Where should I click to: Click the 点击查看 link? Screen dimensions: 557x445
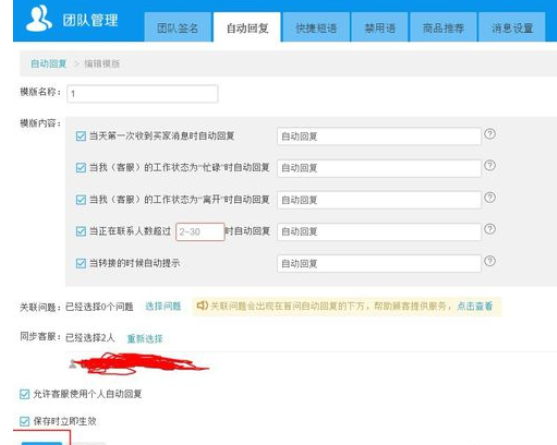point(475,306)
